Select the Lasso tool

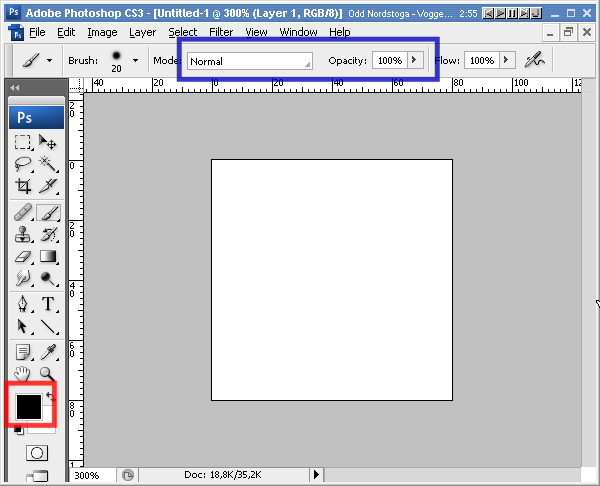(23, 164)
